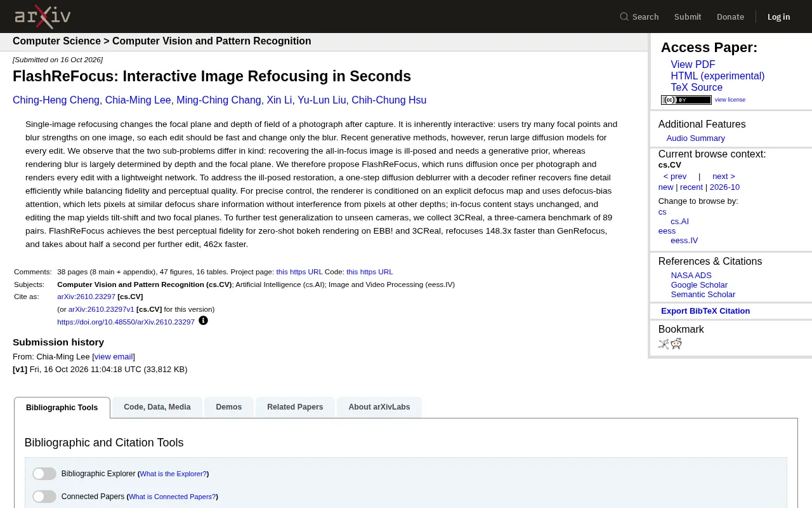The image size is (812, 508).
Task: Click Donate in top navigation
Action: (730, 17)
